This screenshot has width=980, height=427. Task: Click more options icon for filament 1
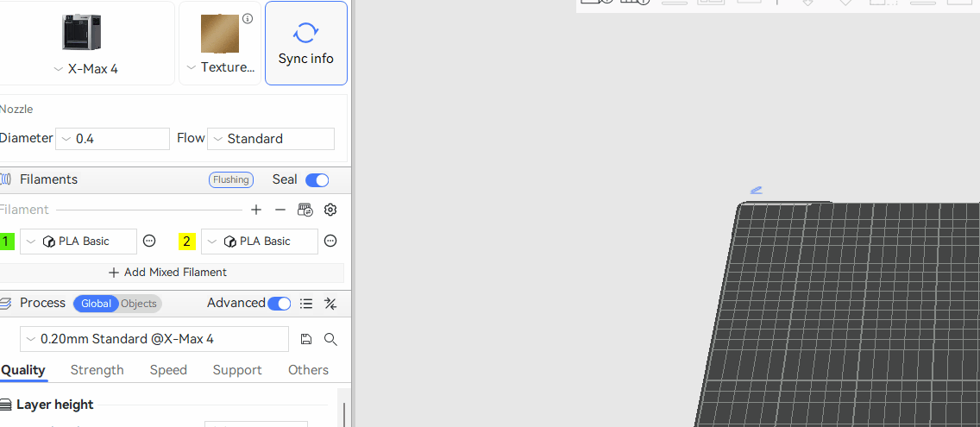(149, 241)
